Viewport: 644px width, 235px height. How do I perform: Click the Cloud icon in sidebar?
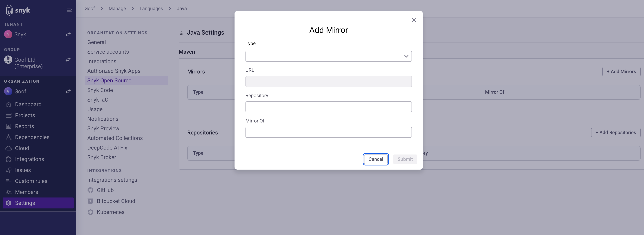(x=9, y=148)
